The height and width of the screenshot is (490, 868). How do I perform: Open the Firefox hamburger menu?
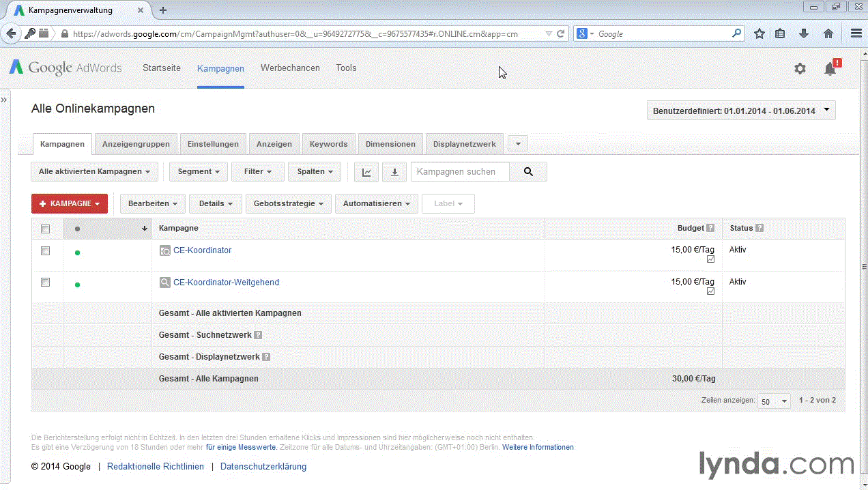click(856, 33)
